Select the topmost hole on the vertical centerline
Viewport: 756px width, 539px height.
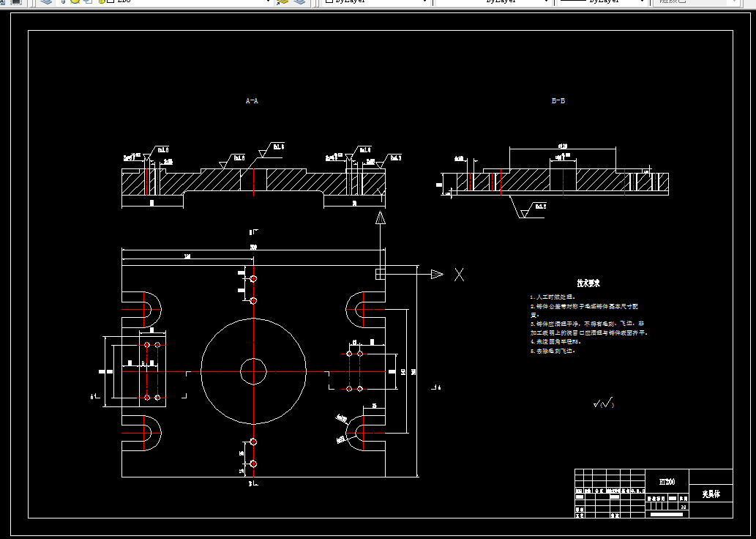254,278
